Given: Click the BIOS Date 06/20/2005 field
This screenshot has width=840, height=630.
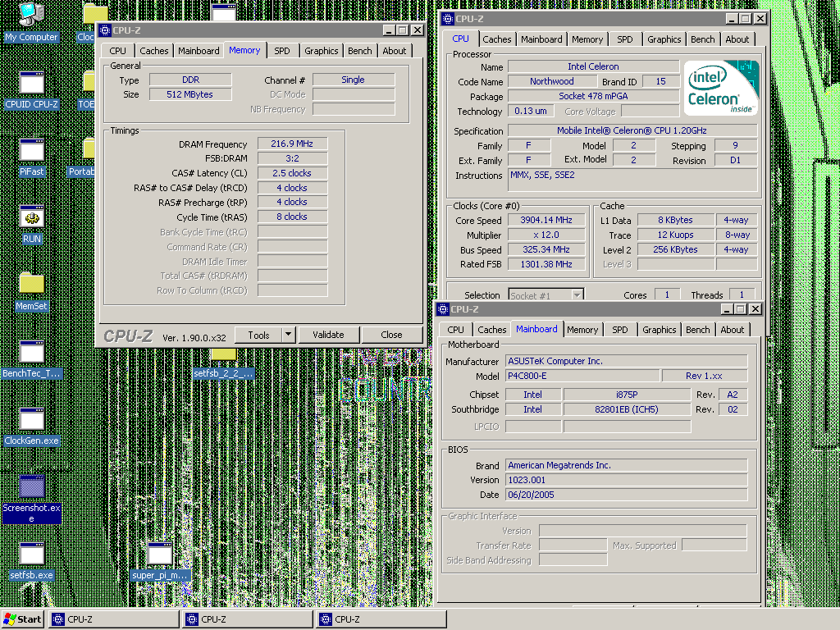Looking at the screenshot, I should click(626, 495).
